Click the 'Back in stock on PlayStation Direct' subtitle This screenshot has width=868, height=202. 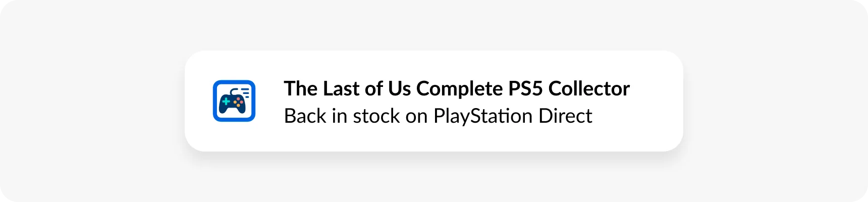[438, 116]
